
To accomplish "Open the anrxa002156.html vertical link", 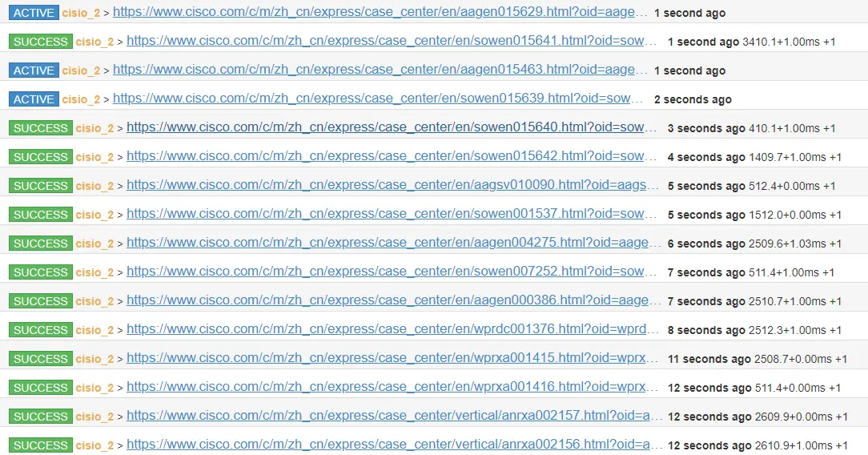I will click(x=395, y=444).
